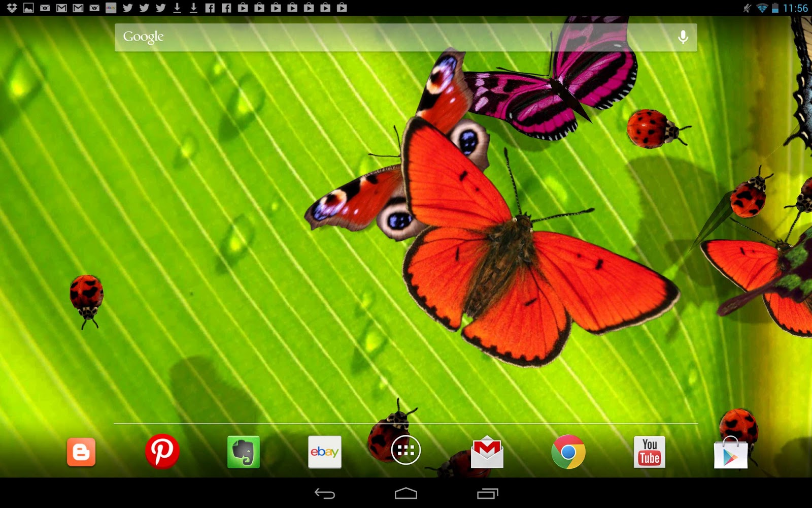Image resolution: width=812 pixels, height=508 pixels.
Task: Tap the muted volume status icon
Action: (748, 8)
